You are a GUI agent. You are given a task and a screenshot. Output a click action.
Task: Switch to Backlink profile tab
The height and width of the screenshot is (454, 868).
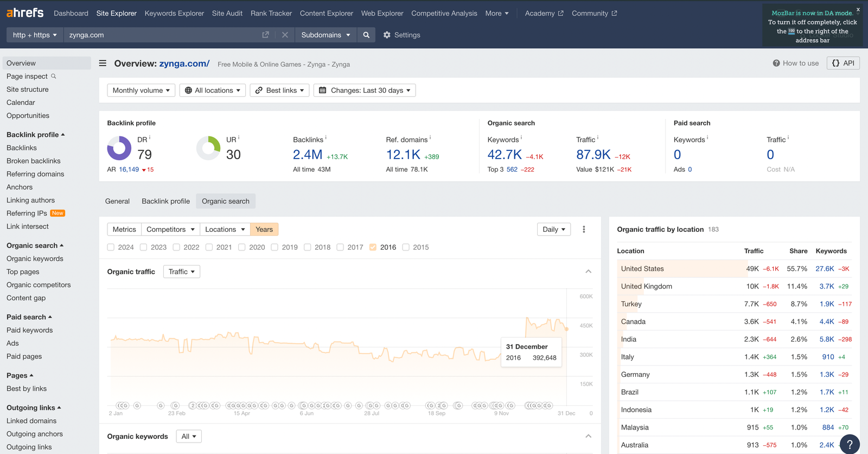(165, 201)
